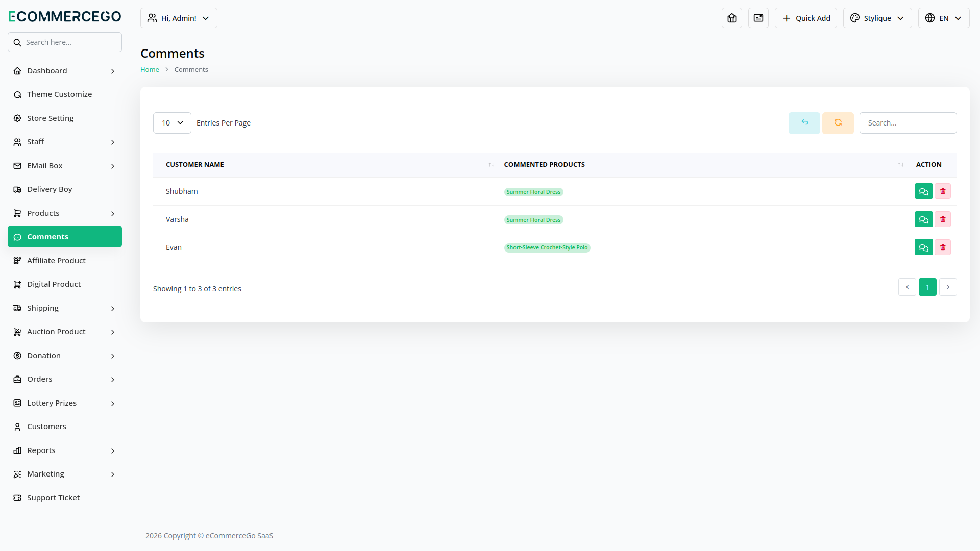Open Delivery Boy sidebar item
This screenshot has width=980, height=551.
[65, 189]
